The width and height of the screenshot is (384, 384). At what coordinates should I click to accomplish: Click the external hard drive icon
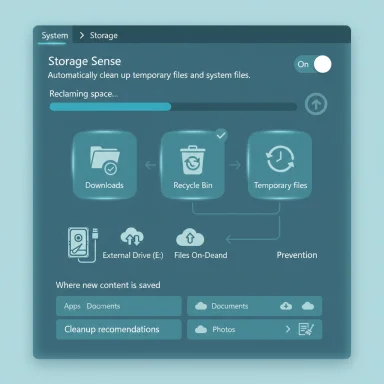tap(83, 245)
